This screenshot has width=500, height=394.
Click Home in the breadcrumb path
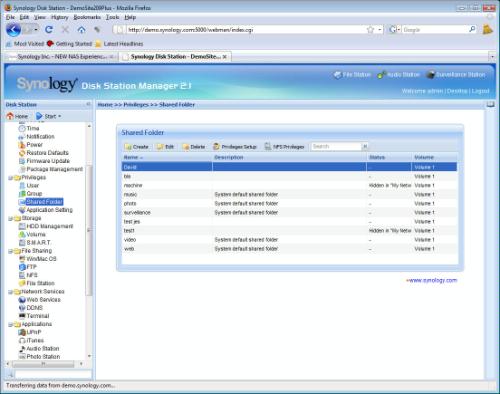point(105,105)
